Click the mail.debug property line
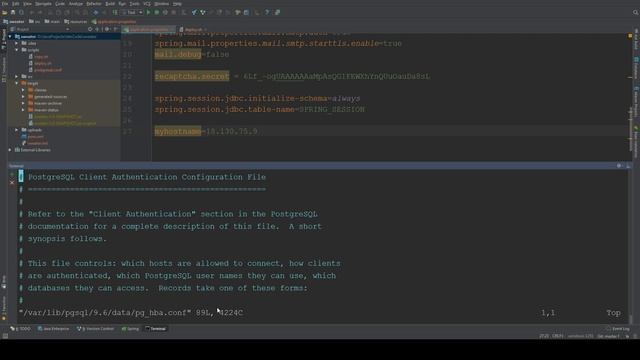 [191, 54]
